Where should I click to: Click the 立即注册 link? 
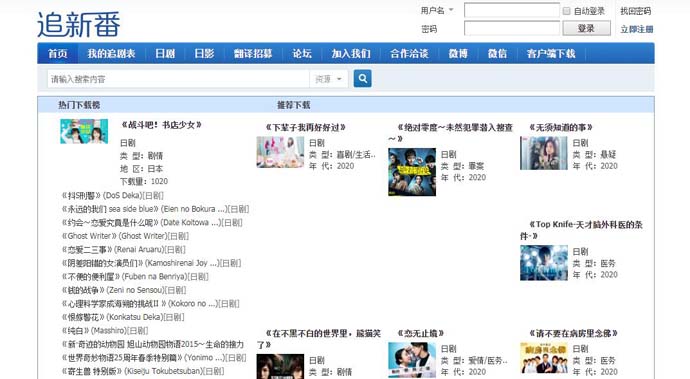point(637,29)
